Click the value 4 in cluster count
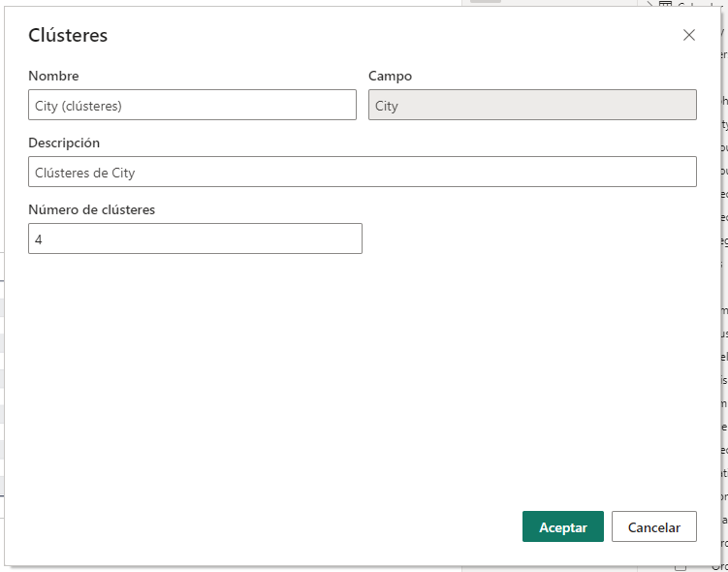Screen dimensions: 728x572 (x=39, y=239)
